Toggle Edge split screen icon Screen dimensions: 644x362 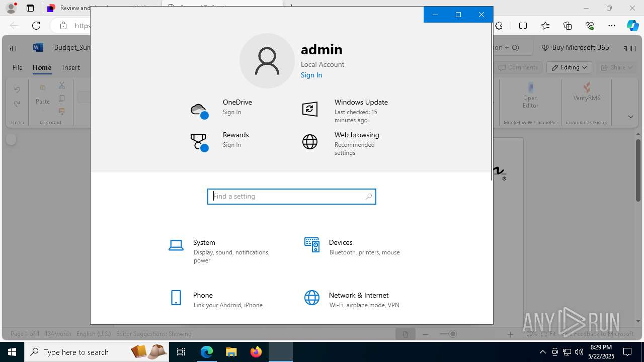pos(523,26)
